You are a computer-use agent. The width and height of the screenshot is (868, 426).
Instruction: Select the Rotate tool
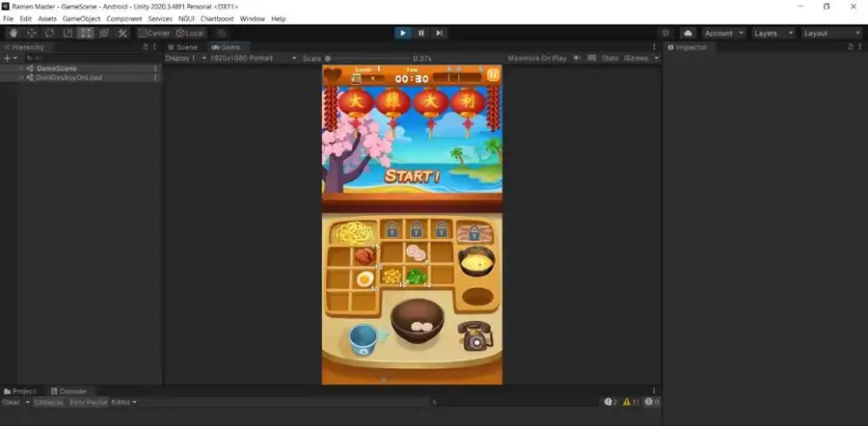click(49, 33)
